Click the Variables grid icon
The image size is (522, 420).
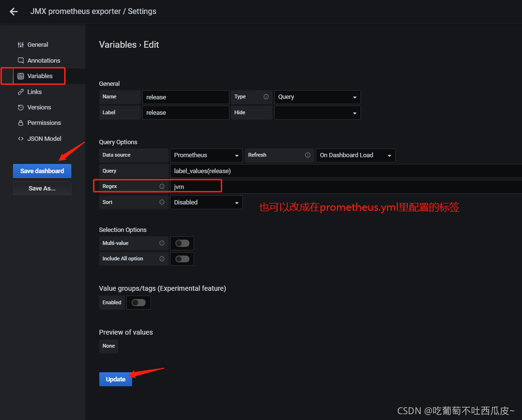coord(21,76)
